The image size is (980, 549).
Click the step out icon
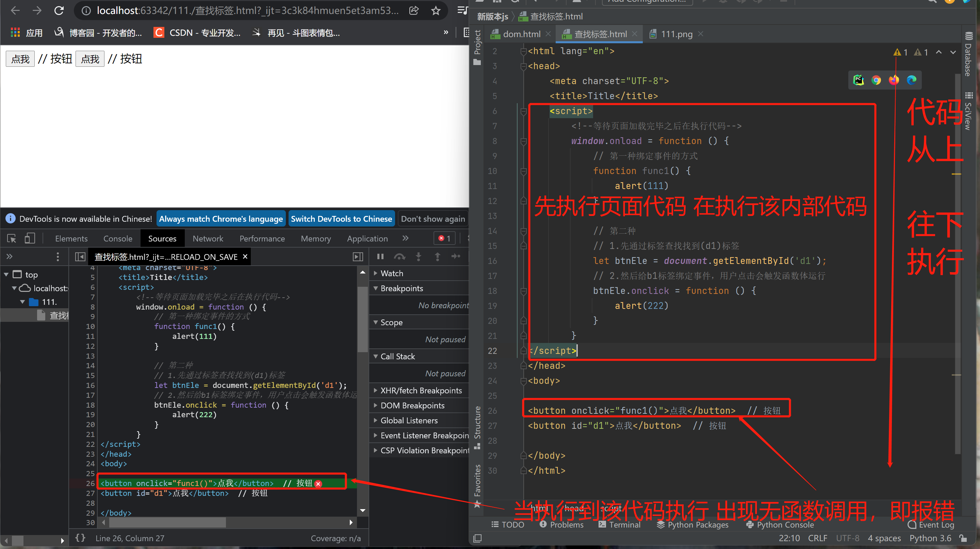(438, 256)
